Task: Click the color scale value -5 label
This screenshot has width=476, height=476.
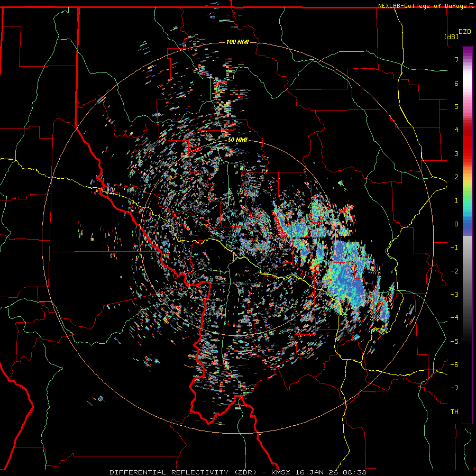Action: (x=454, y=342)
